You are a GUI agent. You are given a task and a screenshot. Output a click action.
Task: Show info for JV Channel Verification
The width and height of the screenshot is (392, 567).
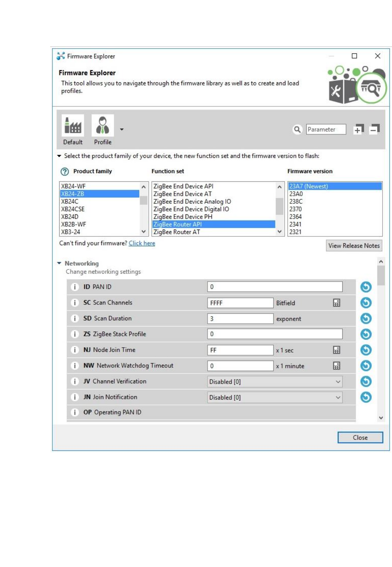click(75, 381)
